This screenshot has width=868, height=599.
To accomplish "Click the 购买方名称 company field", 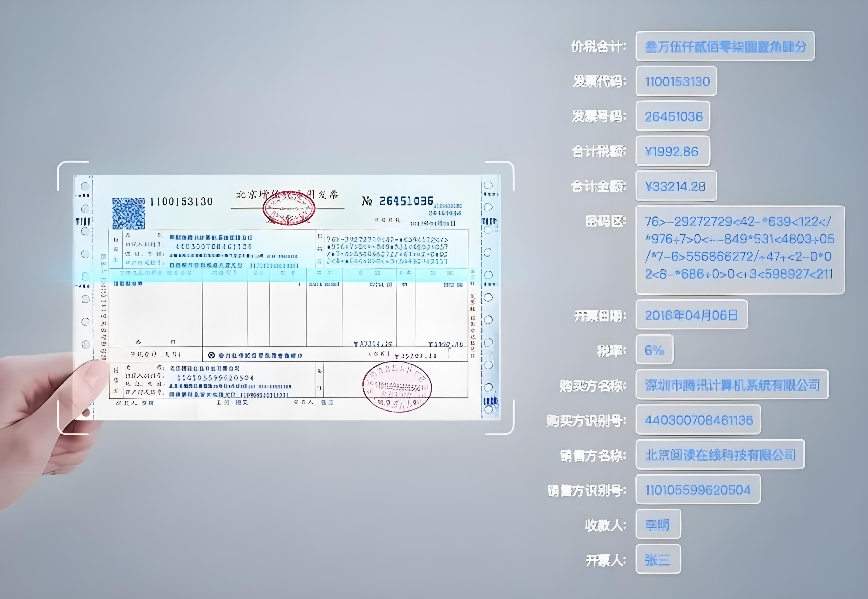I will pos(732,384).
